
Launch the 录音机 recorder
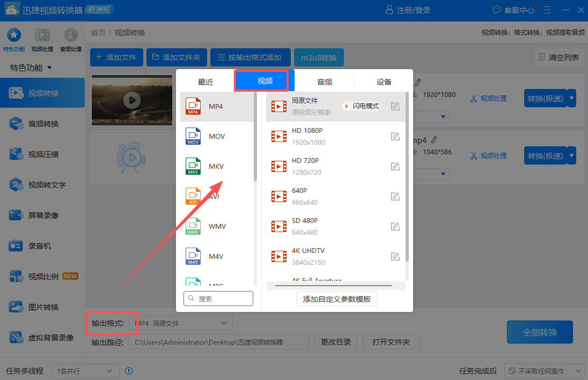[x=42, y=245]
